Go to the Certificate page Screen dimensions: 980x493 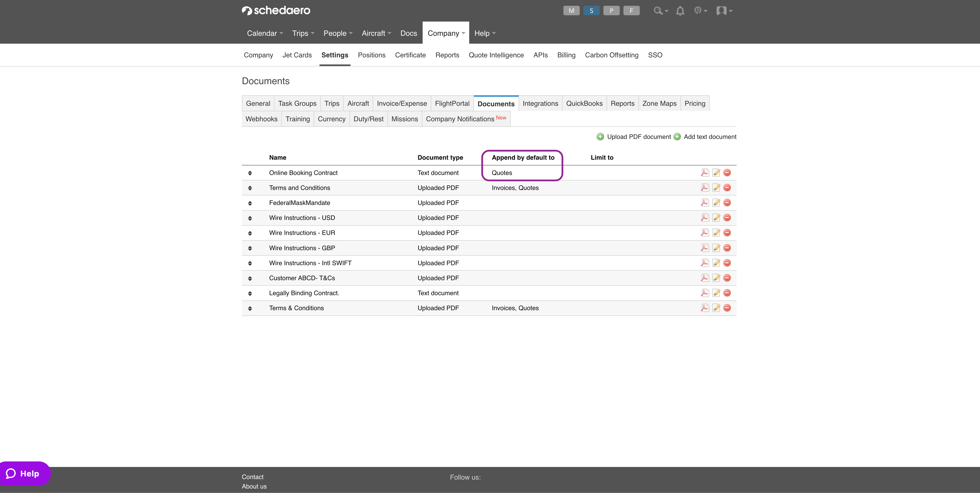pos(410,55)
